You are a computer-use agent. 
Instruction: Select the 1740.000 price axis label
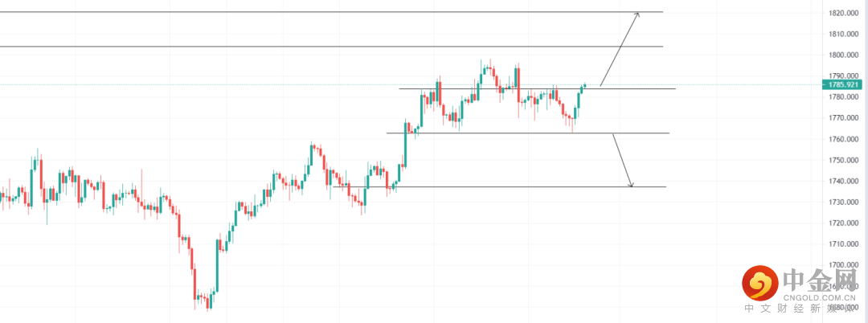844,182
